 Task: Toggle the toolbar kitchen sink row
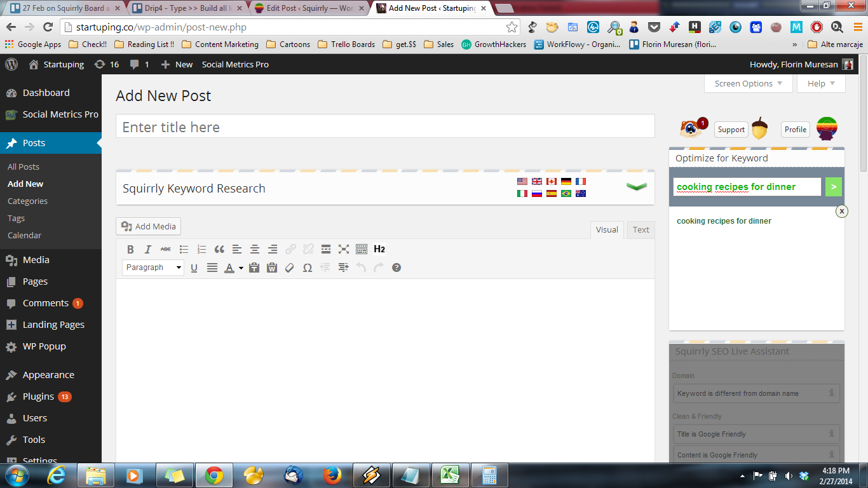click(362, 249)
